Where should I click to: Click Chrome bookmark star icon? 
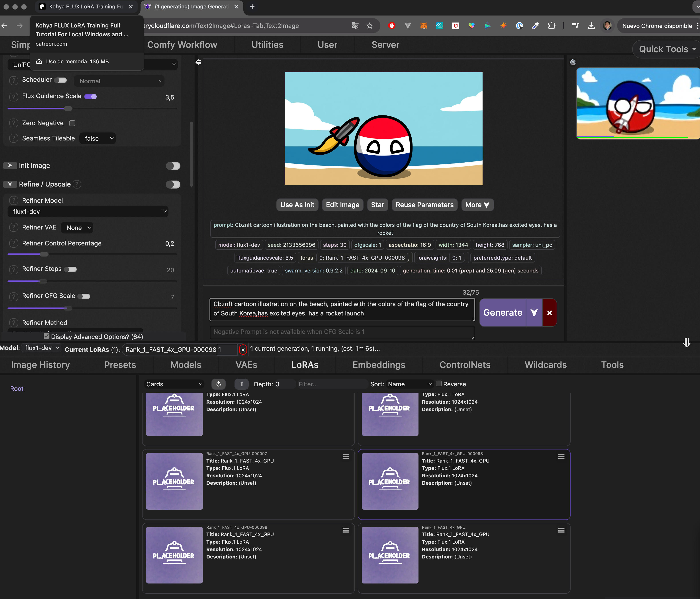pyautogui.click(x=370, y=26)
